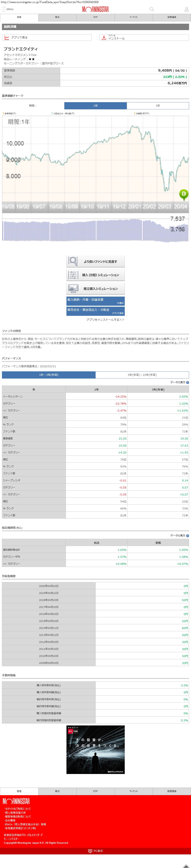
Task: Open 会社概要 footer link
Action: pos(10,820)
